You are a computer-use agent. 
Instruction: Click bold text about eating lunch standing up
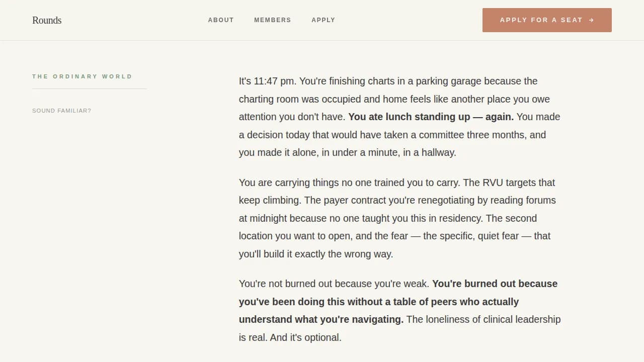[431, 117]
